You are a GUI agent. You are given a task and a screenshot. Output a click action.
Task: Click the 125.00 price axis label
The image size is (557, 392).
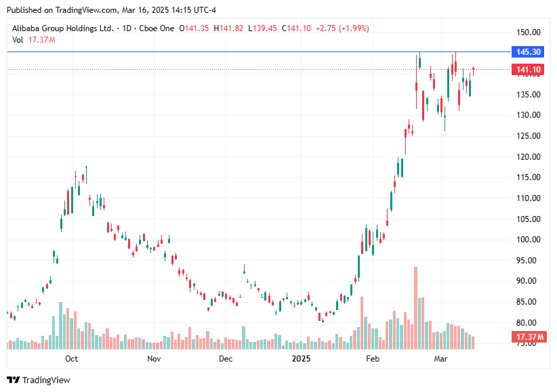[529, 136]
